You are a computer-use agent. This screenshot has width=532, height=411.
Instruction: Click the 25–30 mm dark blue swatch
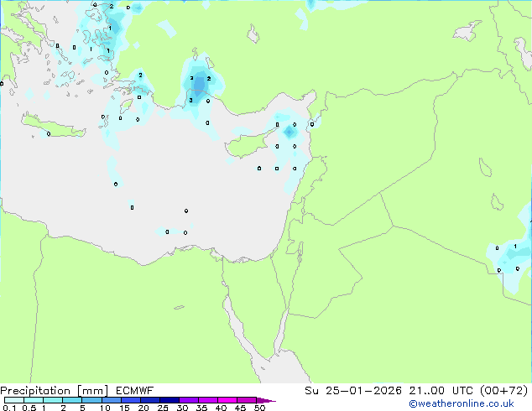point(170,400)
